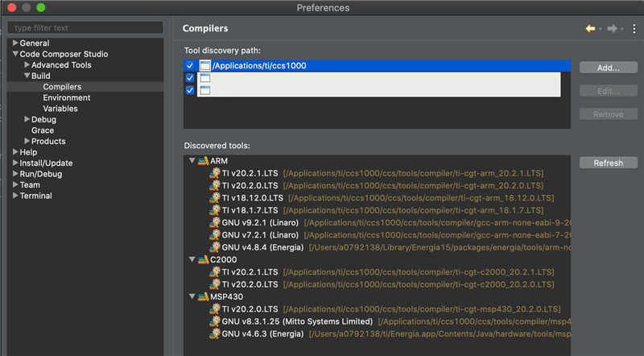644x356 pixels.
Task: Expand the Debug preferences node
Action: pyautogui.click(x=27, y=119)
